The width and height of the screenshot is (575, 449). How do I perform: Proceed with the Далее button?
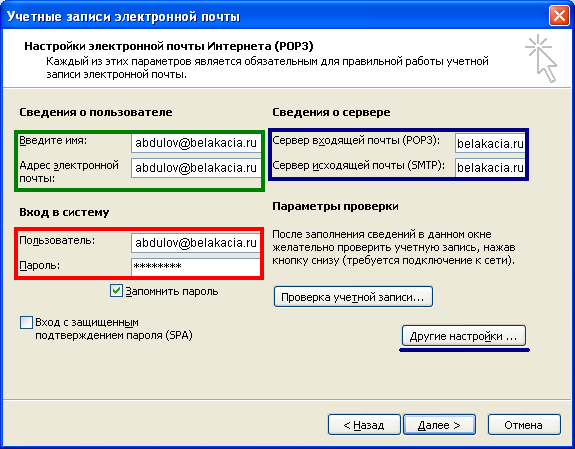point(439,425)
